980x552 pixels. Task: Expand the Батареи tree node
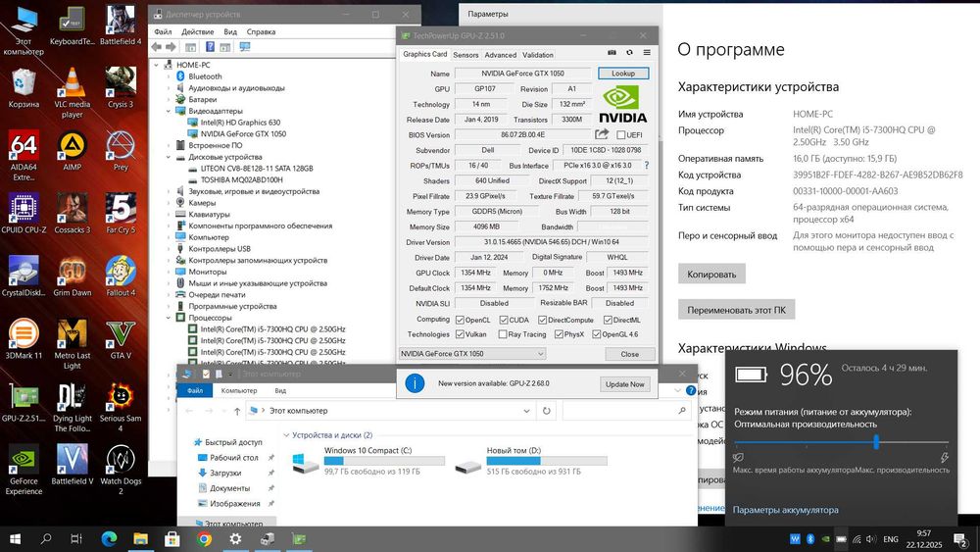169,99
